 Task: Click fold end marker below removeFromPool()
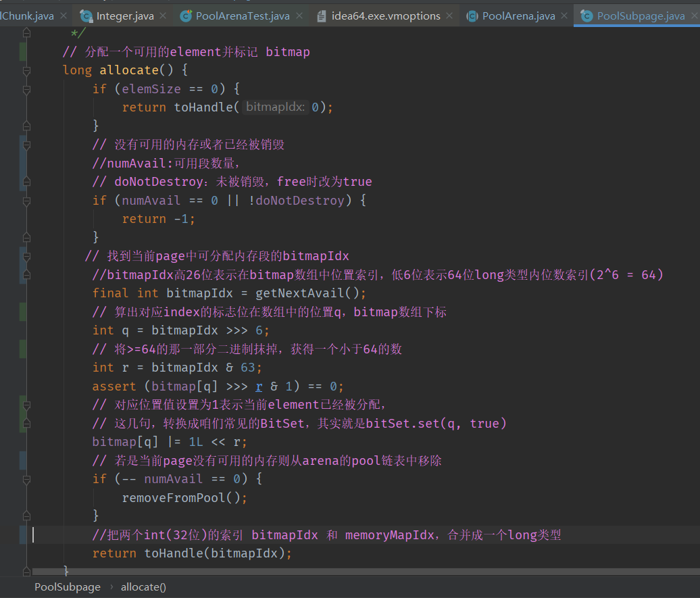tap(27, 516)
